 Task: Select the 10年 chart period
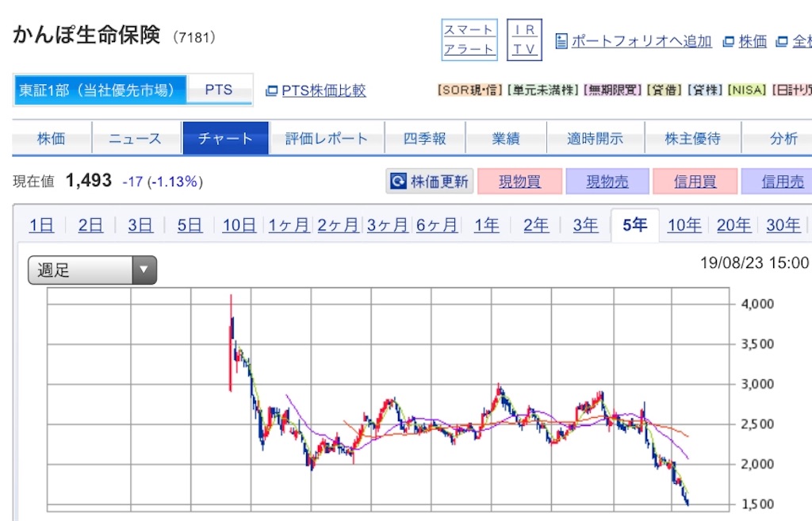684,225
